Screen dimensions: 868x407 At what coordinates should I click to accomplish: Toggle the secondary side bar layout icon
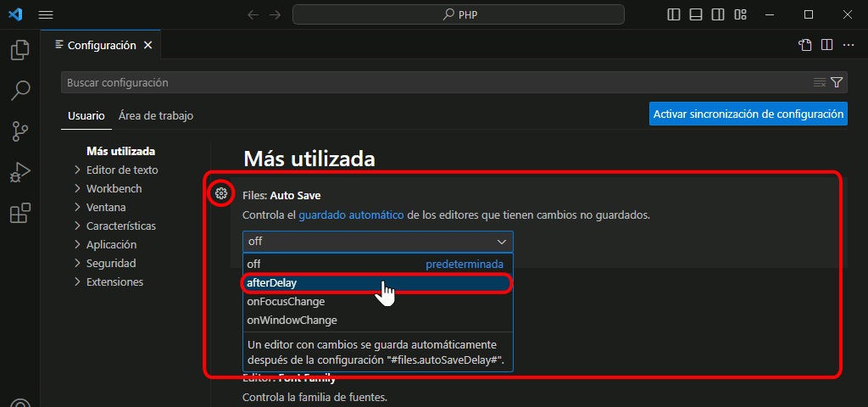click(x=718, y=14)
